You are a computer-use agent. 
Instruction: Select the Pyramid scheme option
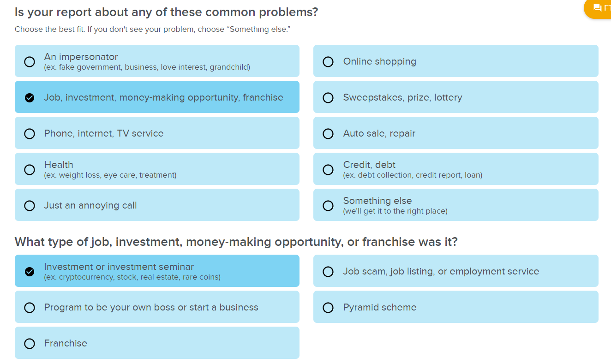pyautogui.click(x=456, y=307)
